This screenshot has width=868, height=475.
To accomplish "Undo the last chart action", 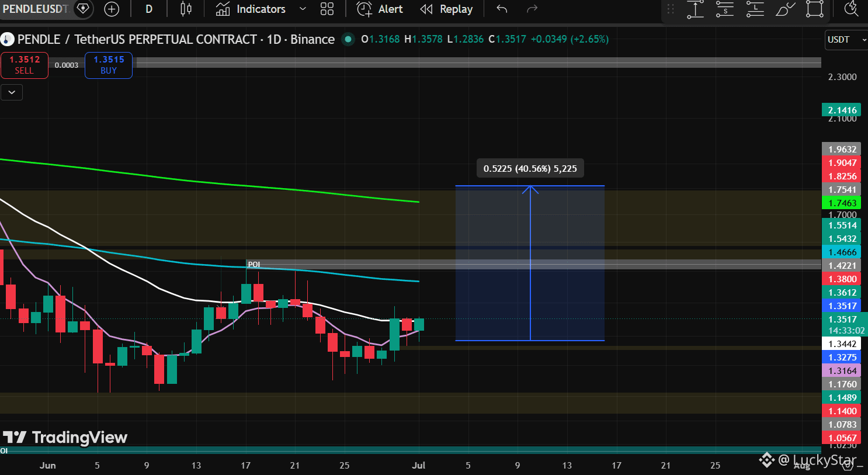I will (x=502, y=9).
